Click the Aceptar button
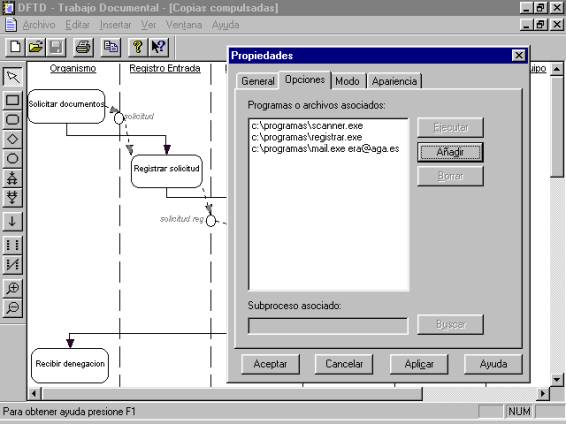The width and height of the screenshot is (566, 424). point(270,364)
